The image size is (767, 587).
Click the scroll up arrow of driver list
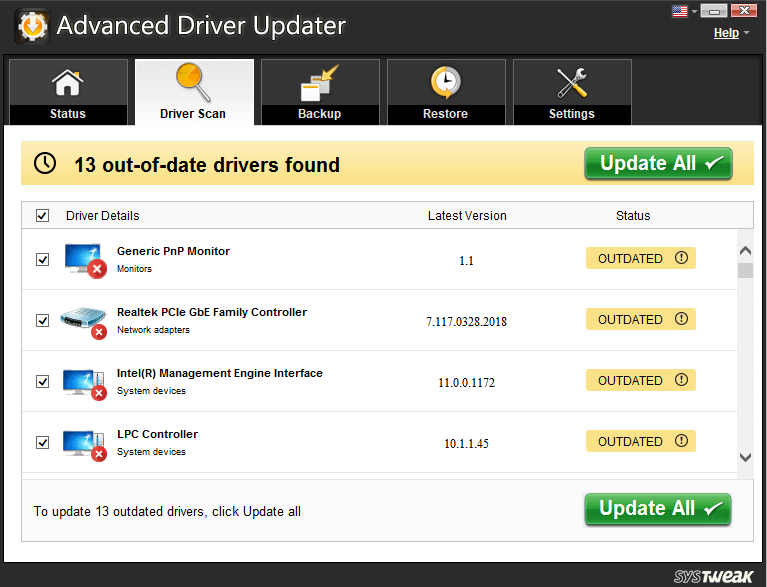coord(745,250)
